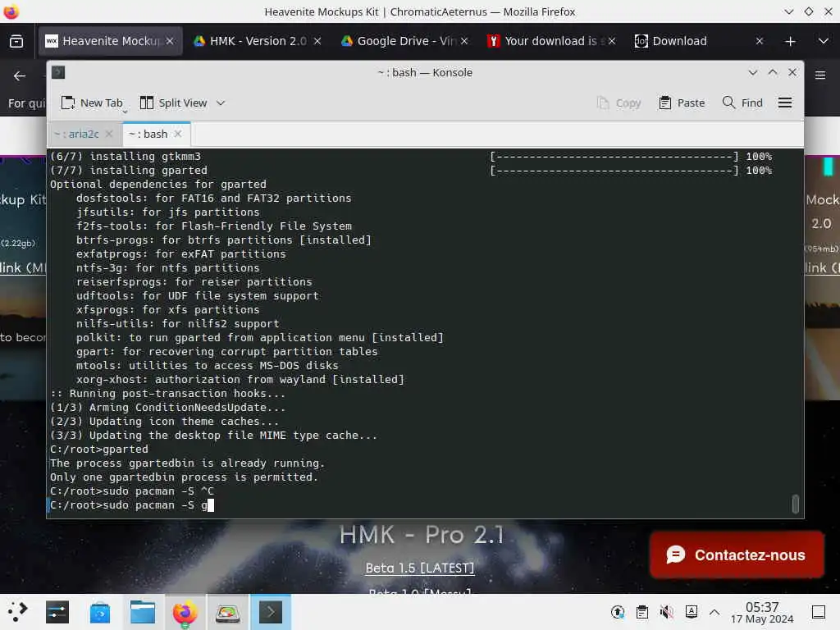This screenshot has height=630, width=840.
Task: Open clipboard tray icon
Action: click(x=641, y=612)
